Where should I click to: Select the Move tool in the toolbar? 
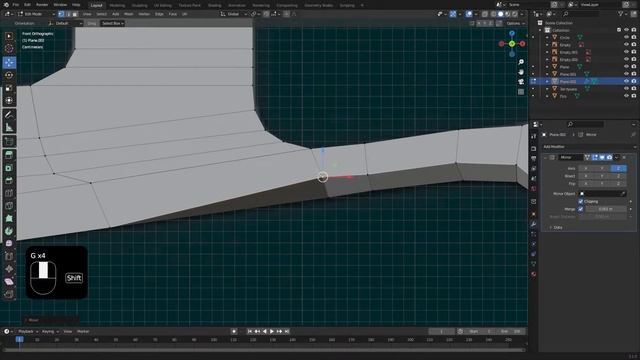point(9,62)
